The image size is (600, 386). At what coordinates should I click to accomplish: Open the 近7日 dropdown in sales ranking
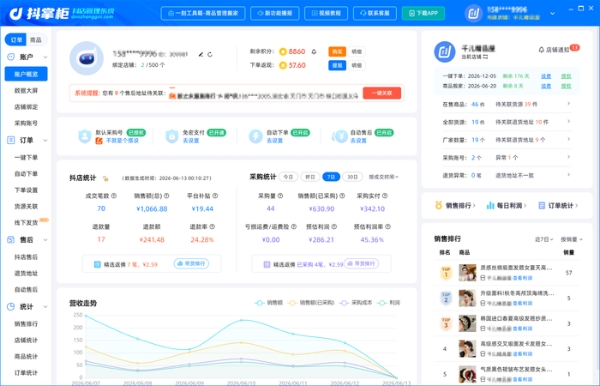(544, 239)
